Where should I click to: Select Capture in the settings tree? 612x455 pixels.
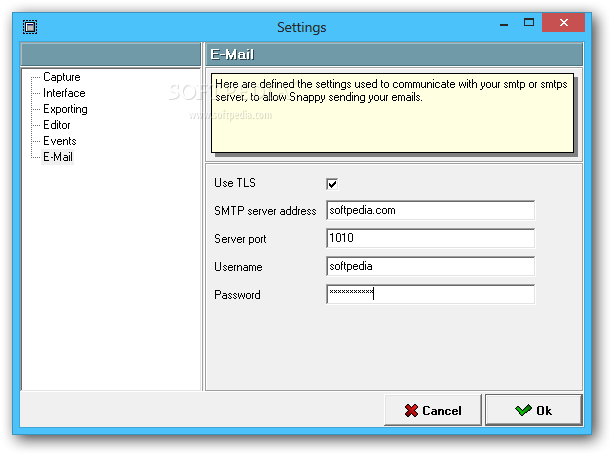(62, 77)
